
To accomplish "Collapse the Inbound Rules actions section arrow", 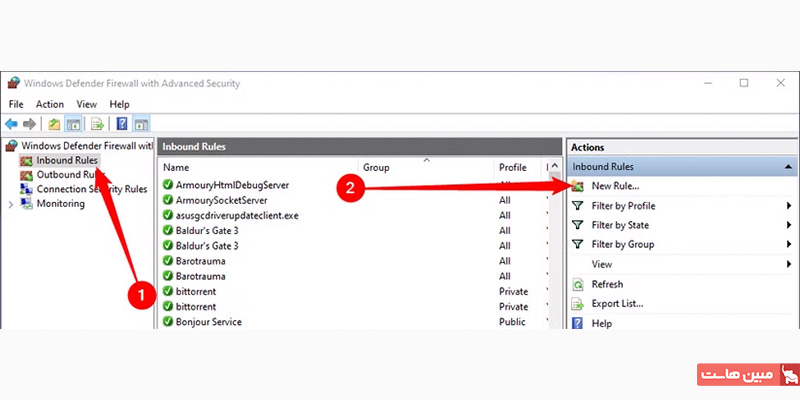I will coord(788,167).
